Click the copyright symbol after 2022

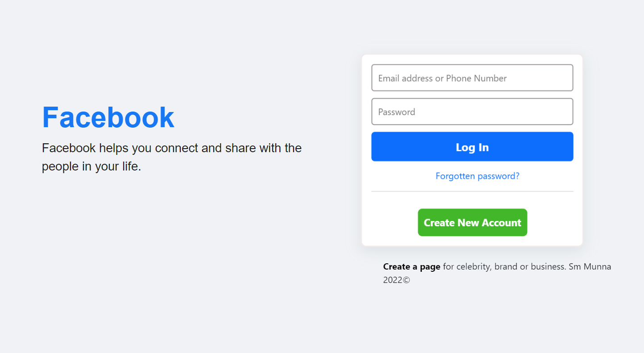(x=407, y=280)
